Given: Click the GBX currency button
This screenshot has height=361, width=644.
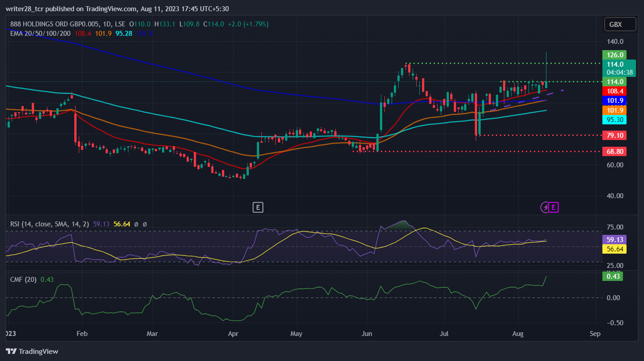Looking at the screenshot, I should (620, 24).
